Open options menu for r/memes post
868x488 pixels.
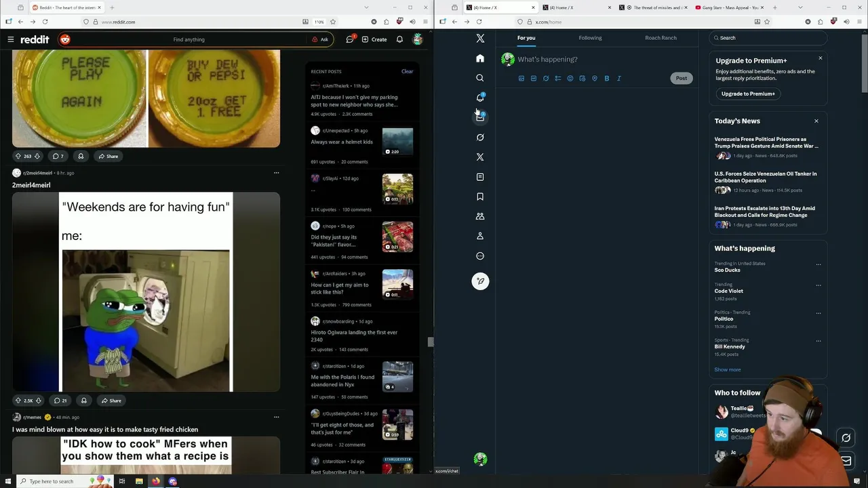pyautogui.click(x=276, y=417)
